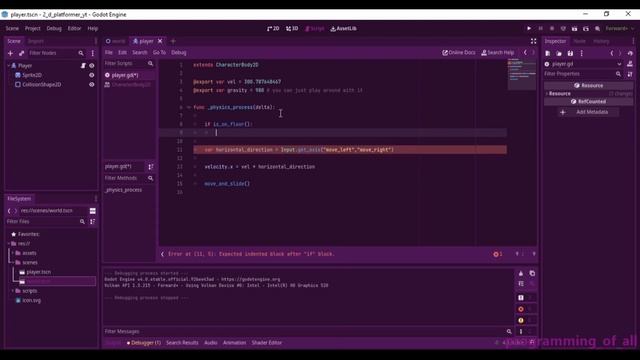Select the Node dock tab
The image size is (640, 360).
pos(579,41)
